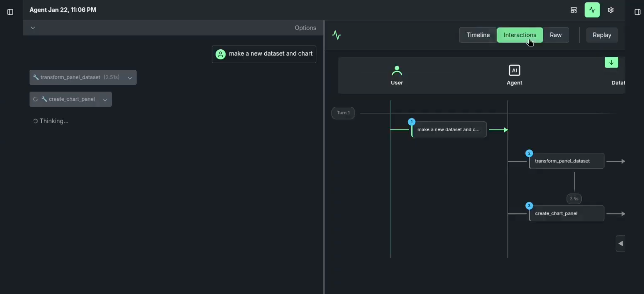The width and height of the screenshot is (644, 294).
Task: Click the activity pulse icon beside Timeline
Action: point(336,35)
